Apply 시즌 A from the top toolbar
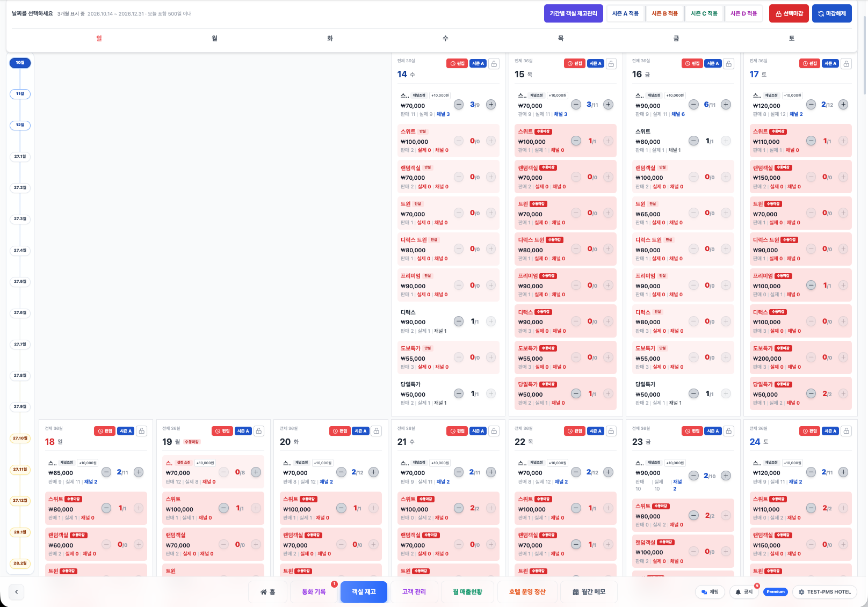This screenshot has height=607, width=868. (x=625, y=13)
